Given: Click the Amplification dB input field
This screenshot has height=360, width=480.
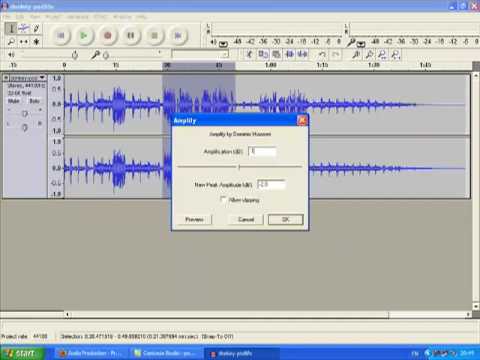Looking at the screenshot, I should (262, 152).
